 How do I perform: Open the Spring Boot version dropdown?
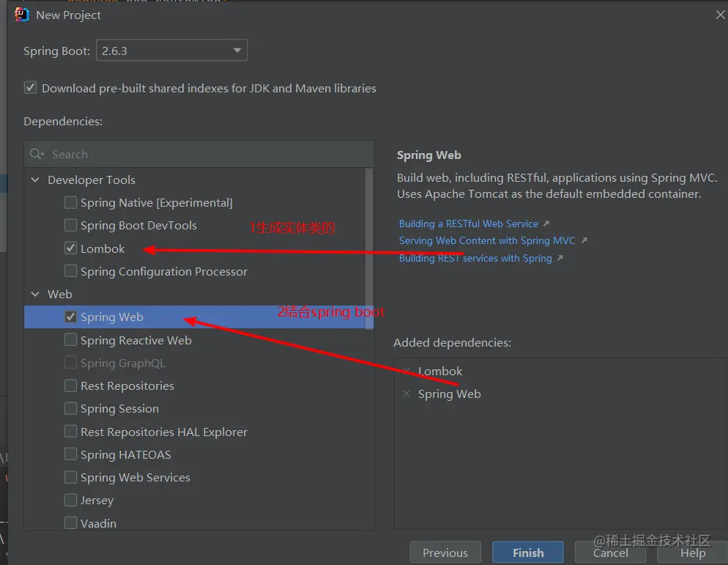(172, 50)
